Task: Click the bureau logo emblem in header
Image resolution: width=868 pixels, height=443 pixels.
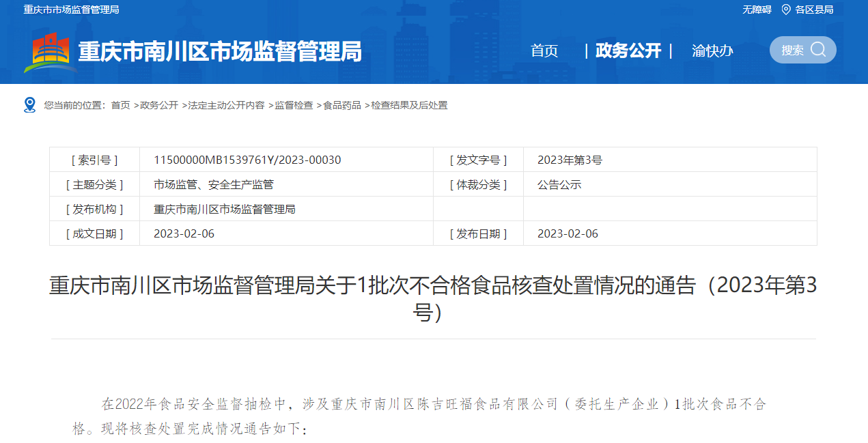Action: pyautogui.click(x=51, y=52)
